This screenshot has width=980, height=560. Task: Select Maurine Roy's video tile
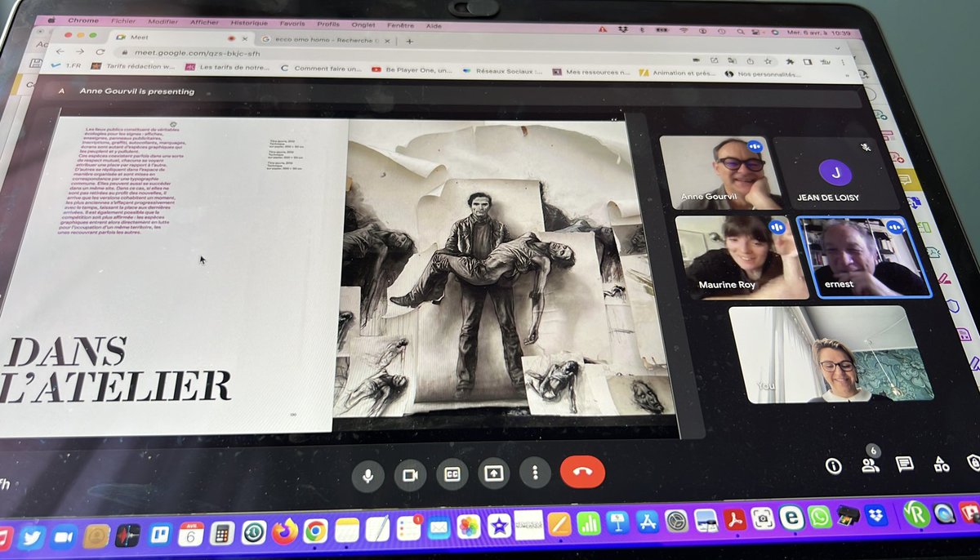[x=742, y=256]
